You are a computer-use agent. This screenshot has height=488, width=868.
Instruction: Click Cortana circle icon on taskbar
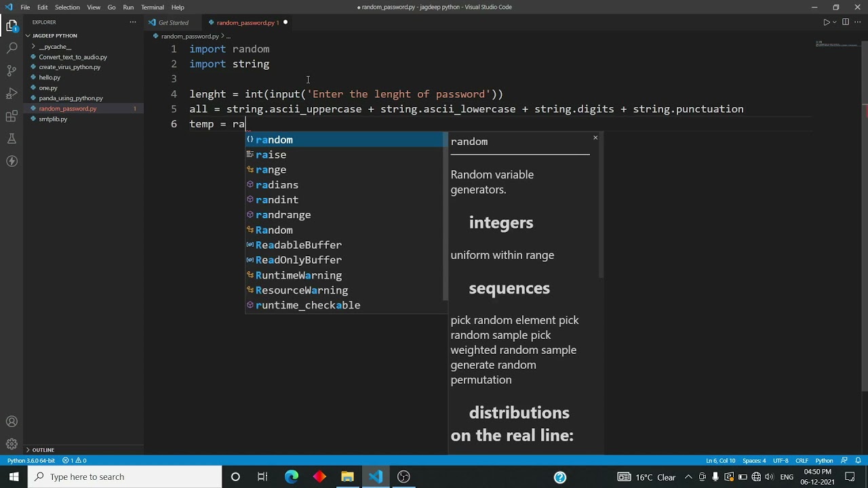coord(235,476)
